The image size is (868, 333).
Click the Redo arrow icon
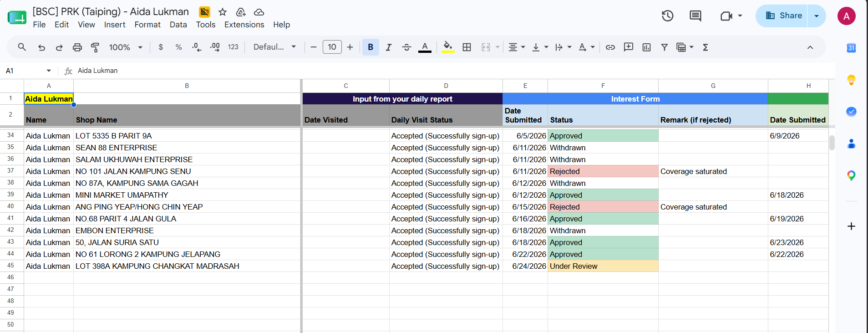59,47
